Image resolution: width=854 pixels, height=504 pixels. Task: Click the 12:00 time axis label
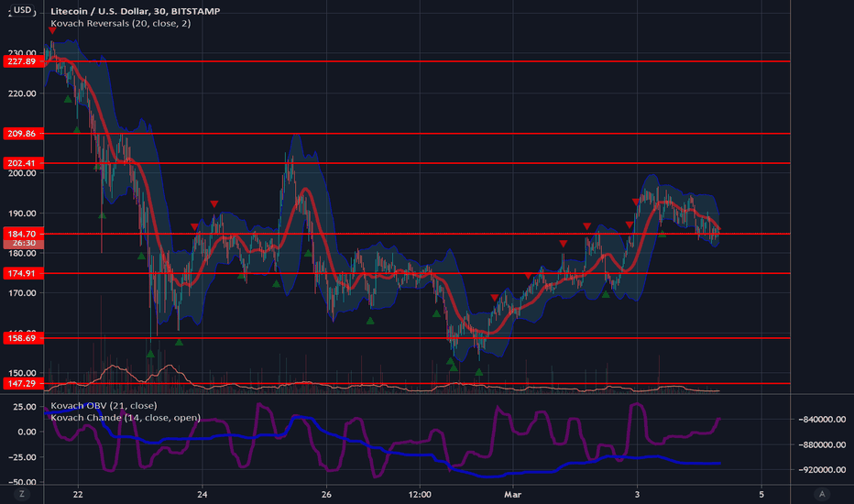click(x=420, y=495)
